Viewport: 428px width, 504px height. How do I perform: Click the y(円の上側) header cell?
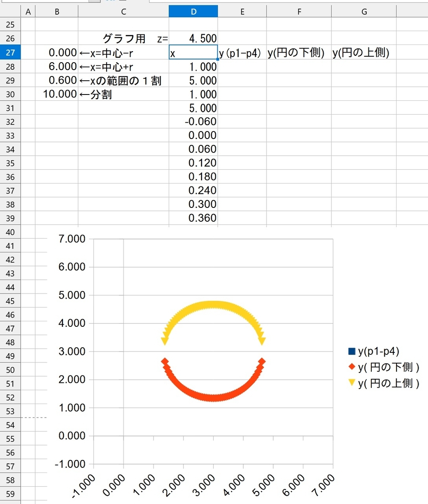[x=364, y=52]
